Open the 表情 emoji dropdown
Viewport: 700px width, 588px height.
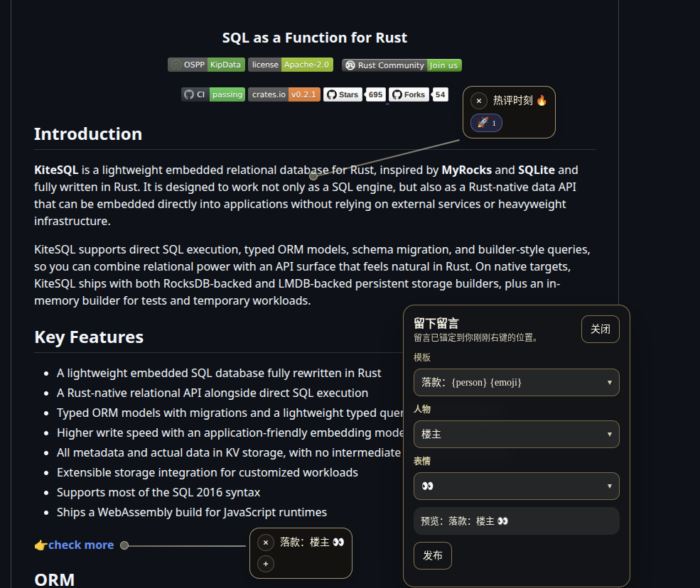click(x=516, y=486)
